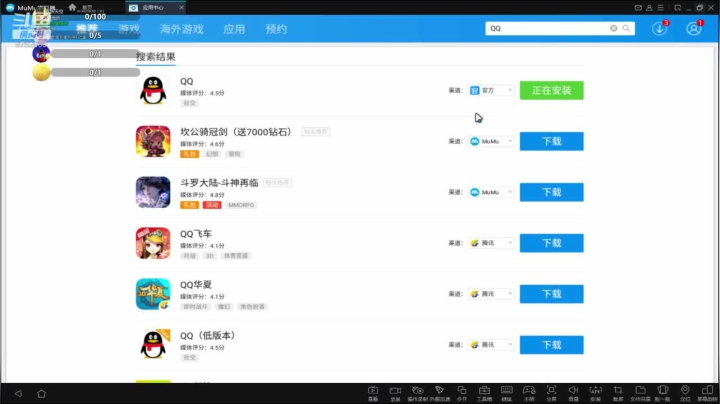This screenshot has height=404, width=720.
Task: Toggle fullscreen (全屏) from bottom toolbar
Action: [551, 393]
